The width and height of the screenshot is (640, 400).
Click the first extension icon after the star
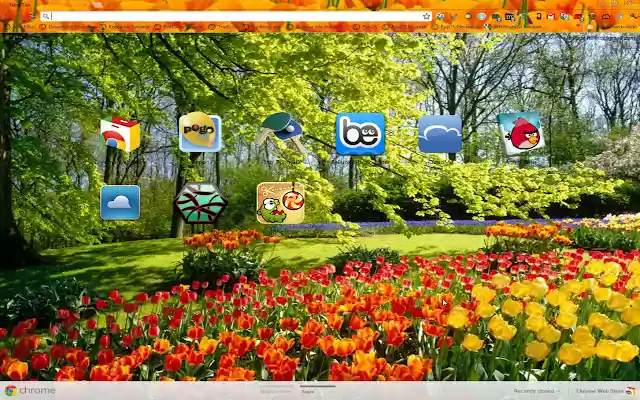pyautogui.click(x=440, y=17)
